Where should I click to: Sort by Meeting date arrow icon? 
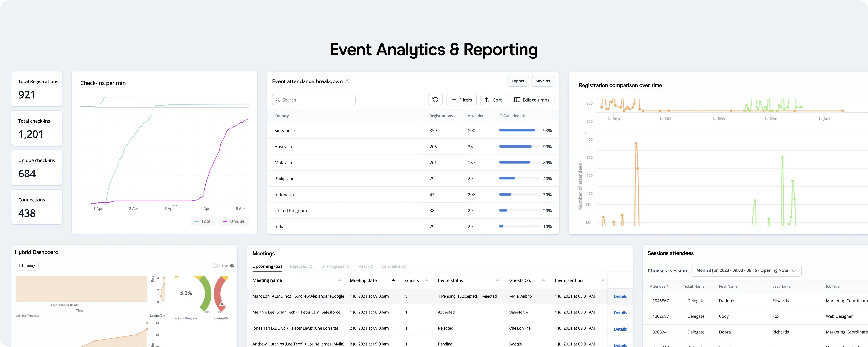(393, 280)
